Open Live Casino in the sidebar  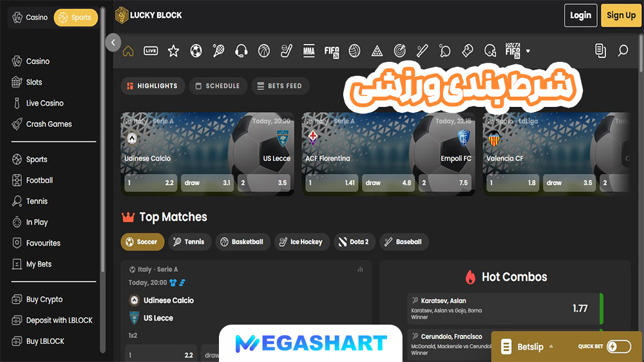[38, 103]
